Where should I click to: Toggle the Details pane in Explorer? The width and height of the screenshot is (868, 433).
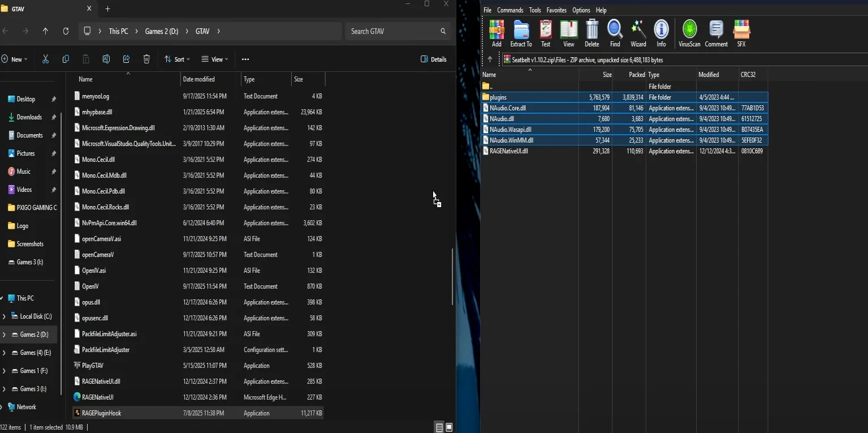click(434, 59)
